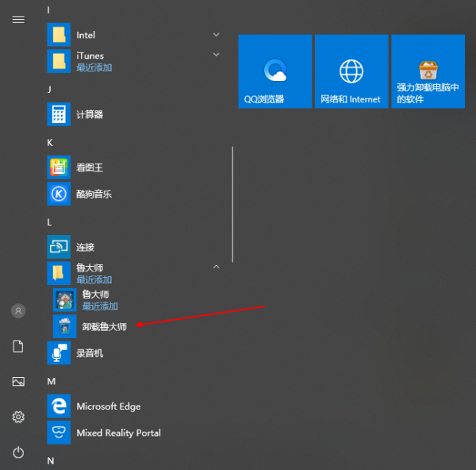The image size is (476, 470).
Task: Open Settings gear in left sidebar
Action: [x=18, y=417]
